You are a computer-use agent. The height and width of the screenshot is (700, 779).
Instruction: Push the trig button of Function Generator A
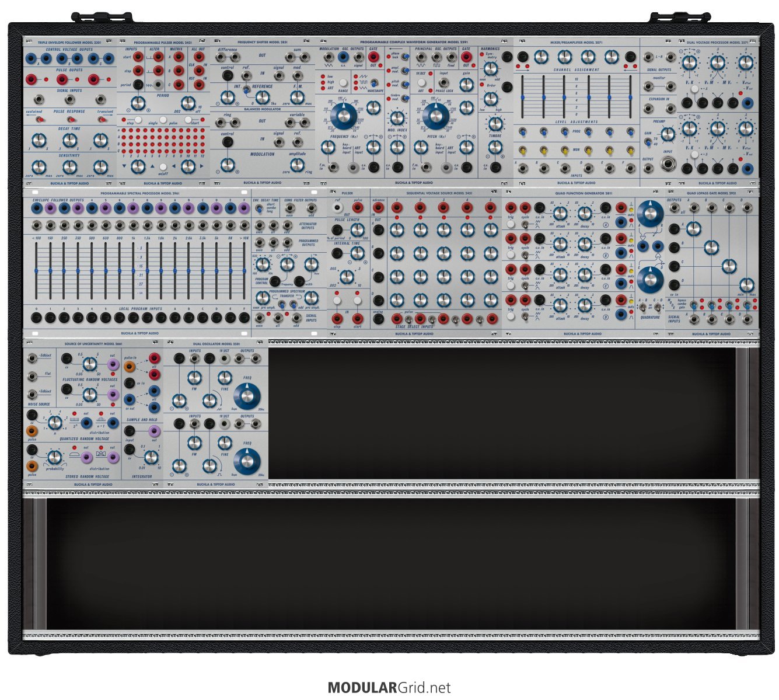[511, 224]
